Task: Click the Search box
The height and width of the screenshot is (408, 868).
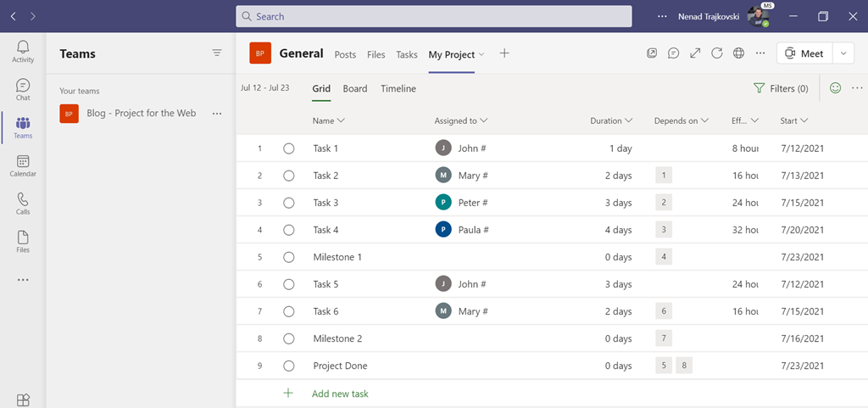Action: tap(433, 16)
